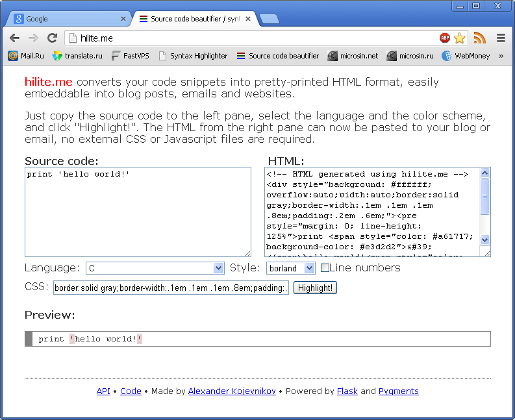Open the Chrome hamburger menu
This screenshot has width=515, height=420.
pos(501,38)
